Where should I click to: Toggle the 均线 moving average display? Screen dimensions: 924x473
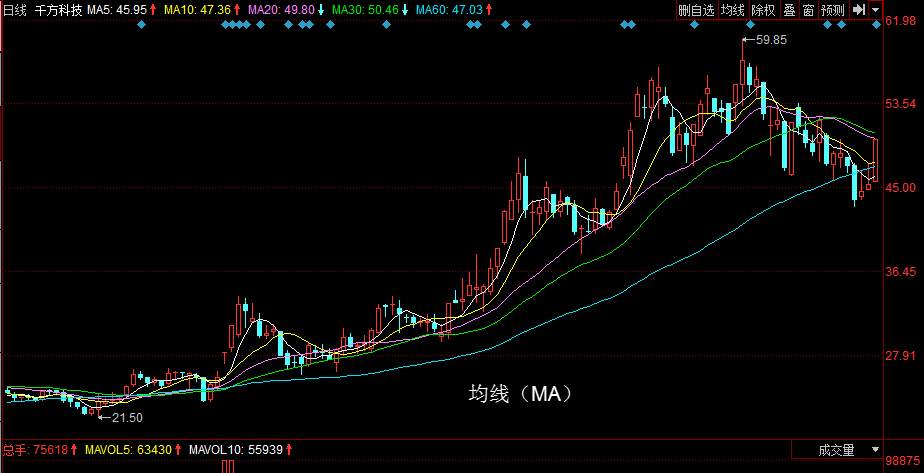tap(733, 10)
